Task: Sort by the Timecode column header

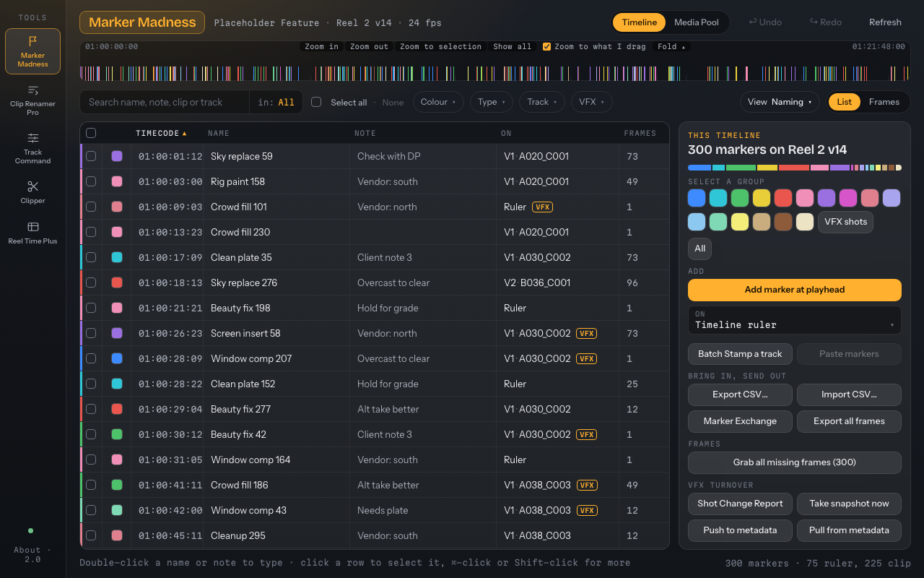Action: (x=161, y=133)
